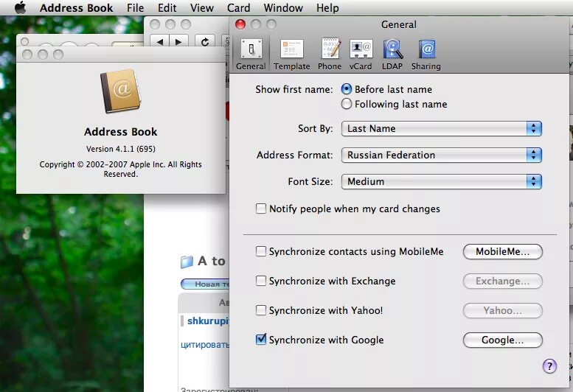The image size is (573, 392).
Task: Select Before last name option
Action: pos(346,89)
